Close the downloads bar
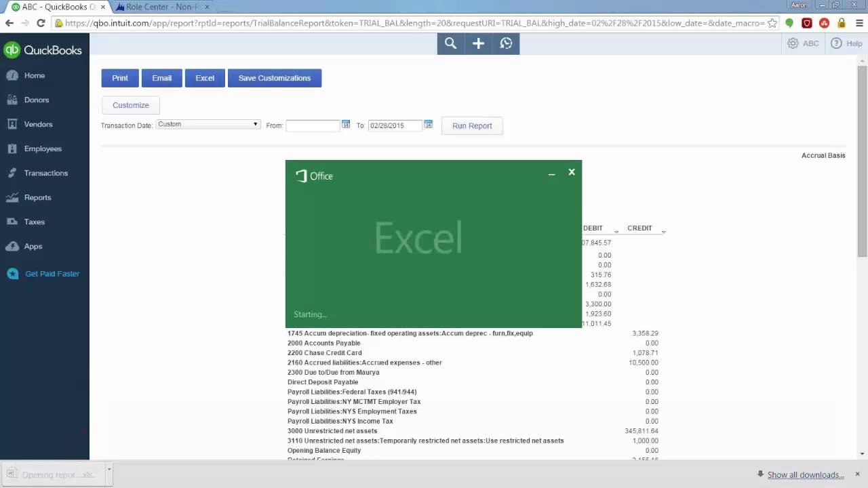This screenshot has width=868, height=488. tap(858, 474)
